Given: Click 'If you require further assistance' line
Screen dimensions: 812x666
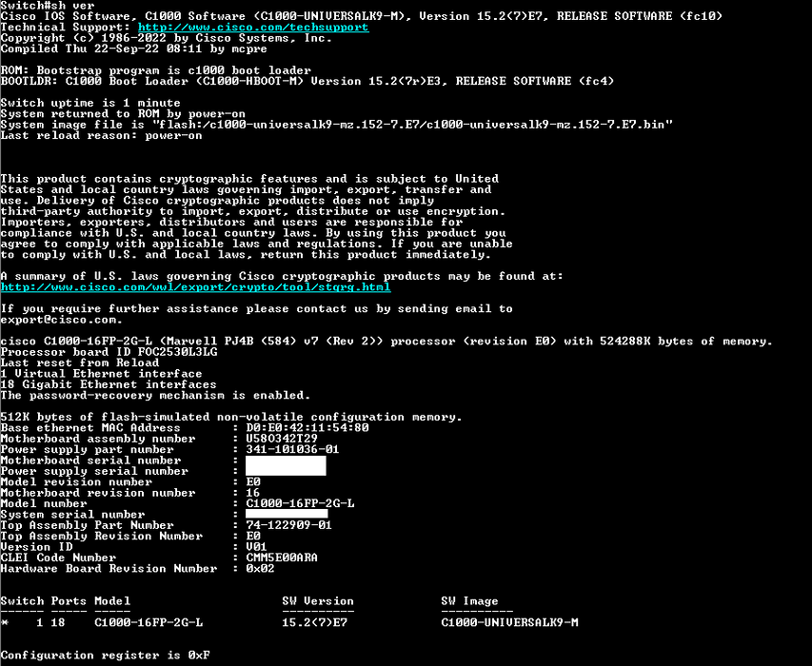Looking at the screenshot, I should pos(256,309).
